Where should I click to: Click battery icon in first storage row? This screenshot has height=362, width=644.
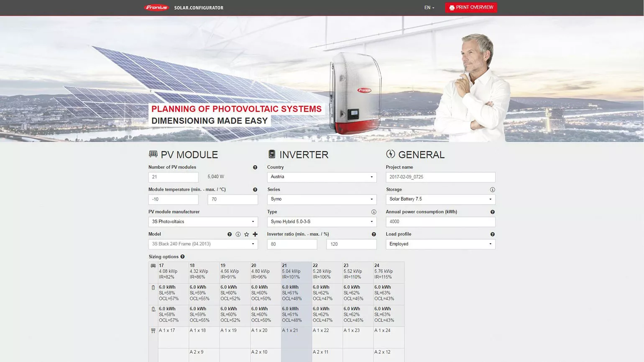tap(153, 288)
